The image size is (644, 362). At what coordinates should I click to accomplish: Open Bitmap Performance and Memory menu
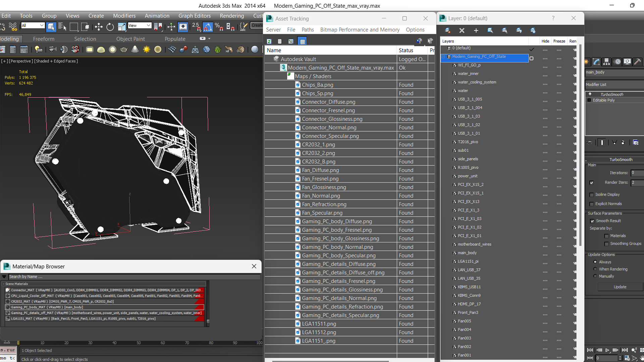pos(360,29)
